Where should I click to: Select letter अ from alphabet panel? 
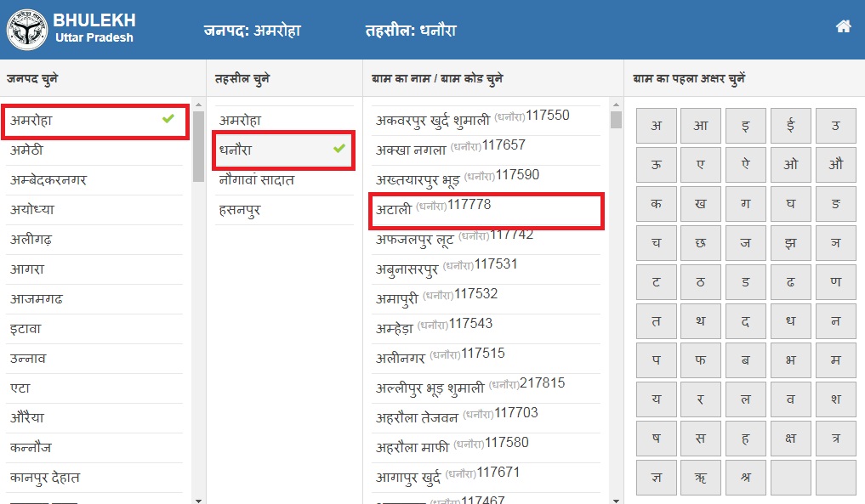(656, 125)
